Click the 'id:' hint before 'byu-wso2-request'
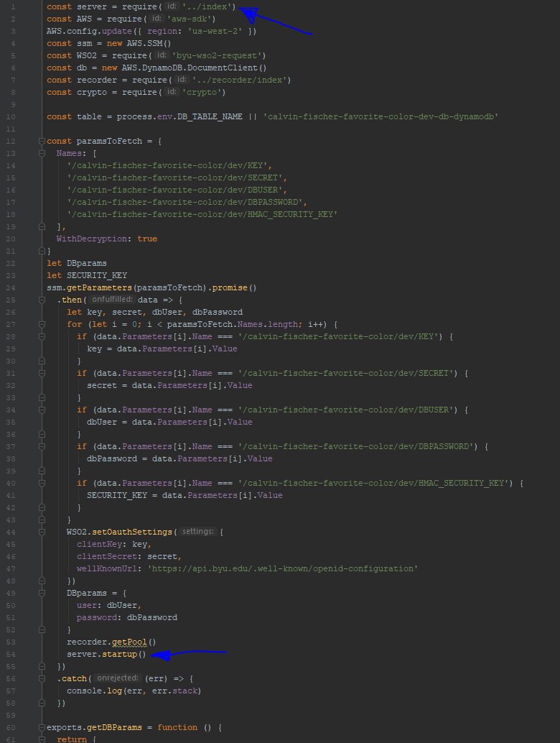 click(162, 55)
